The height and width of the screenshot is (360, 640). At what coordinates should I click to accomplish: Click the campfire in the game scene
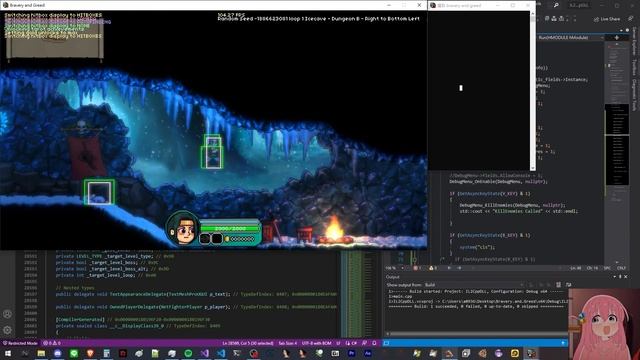coord(334,229)
